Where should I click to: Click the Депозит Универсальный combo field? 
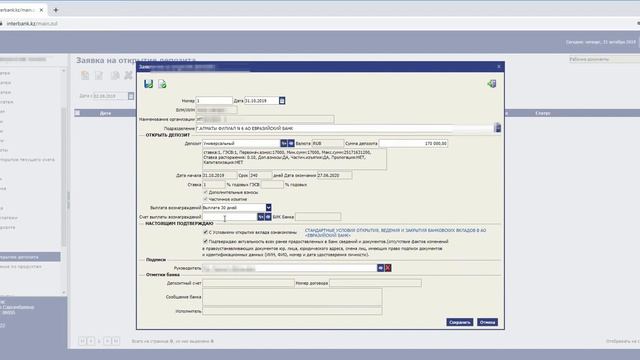[x=241, y=143]
